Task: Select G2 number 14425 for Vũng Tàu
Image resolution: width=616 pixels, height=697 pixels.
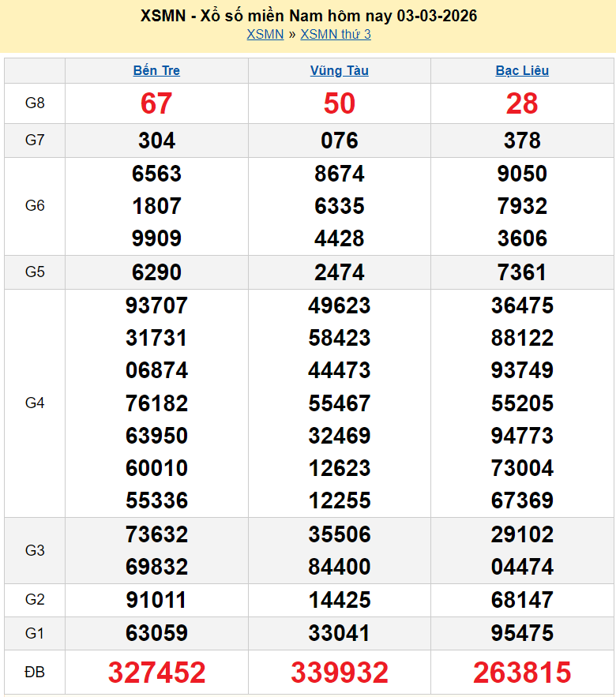Action: tap(339, 600)
